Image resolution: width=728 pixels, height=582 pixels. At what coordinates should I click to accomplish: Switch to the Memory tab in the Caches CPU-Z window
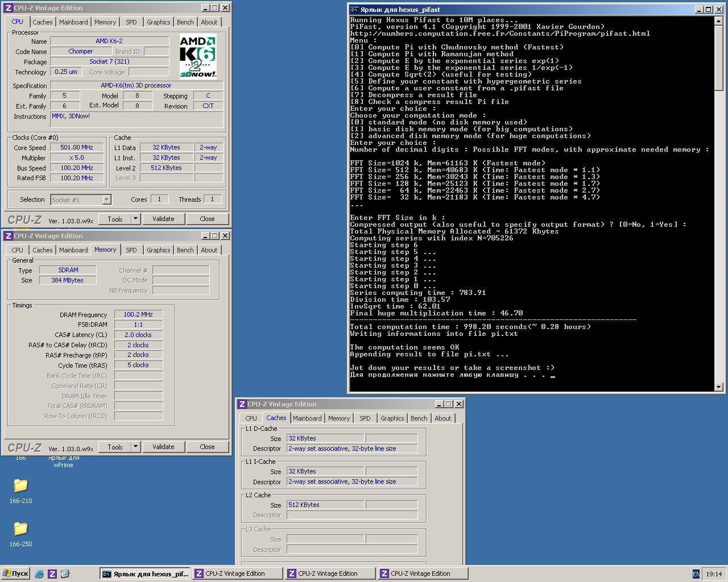[x=339, y=418]
